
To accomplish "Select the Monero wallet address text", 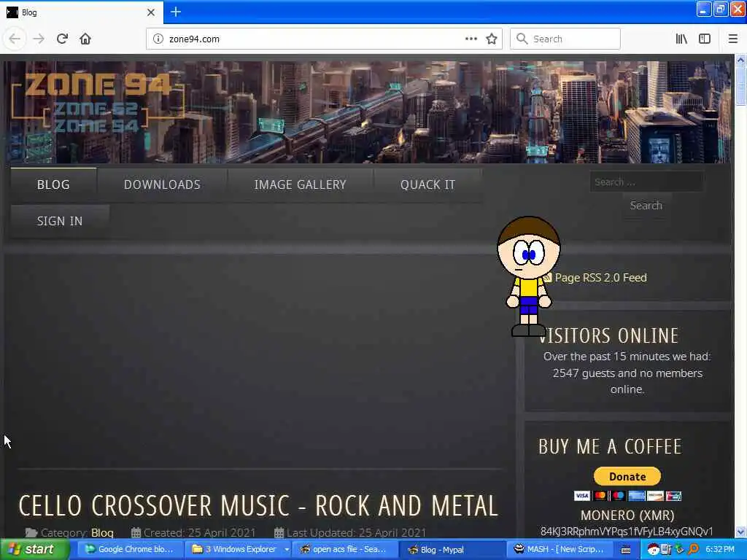I will (627, 532).
